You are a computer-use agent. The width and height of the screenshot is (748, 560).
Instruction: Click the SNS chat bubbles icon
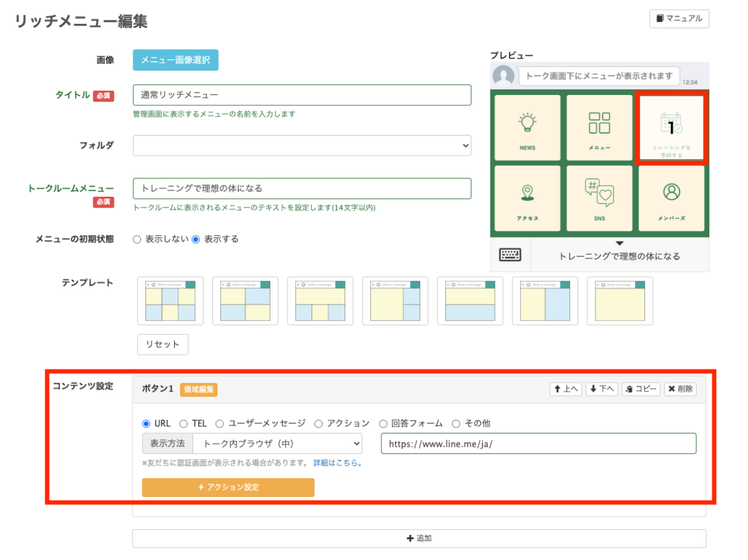(599, 193)
